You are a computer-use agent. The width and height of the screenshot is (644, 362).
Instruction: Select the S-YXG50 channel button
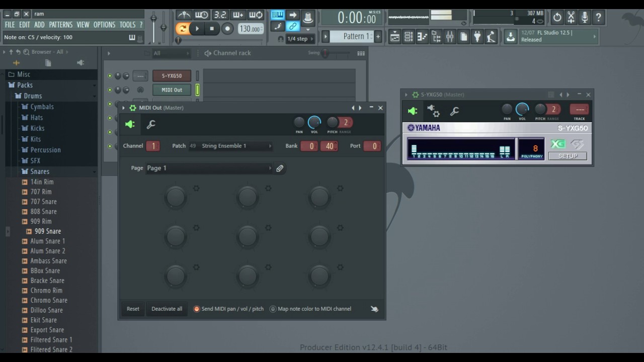[172, 76]
